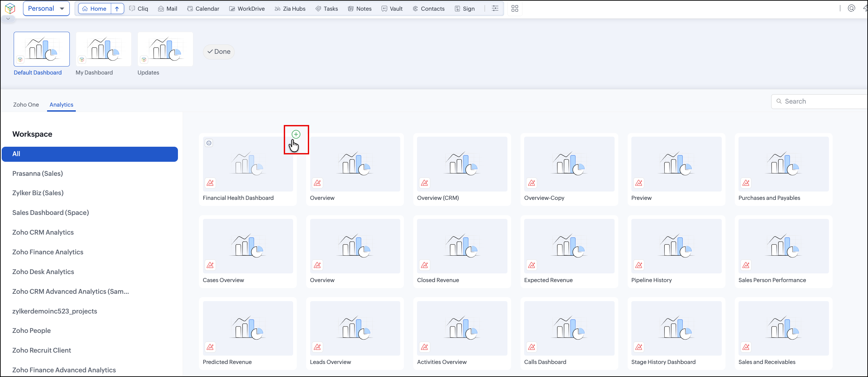Click the Analytics badge on Cases Overview card
Screen dimensions: 868x377
click(210, 265)
